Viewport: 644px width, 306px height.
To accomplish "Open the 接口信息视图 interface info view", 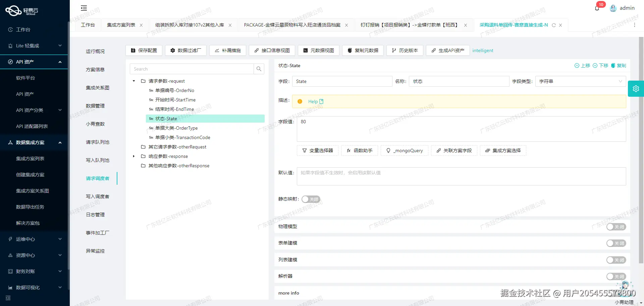I will coord(272,50).
